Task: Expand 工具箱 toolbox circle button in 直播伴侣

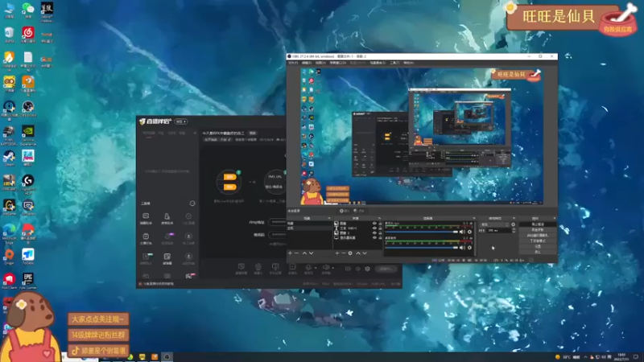Action: 192,204
